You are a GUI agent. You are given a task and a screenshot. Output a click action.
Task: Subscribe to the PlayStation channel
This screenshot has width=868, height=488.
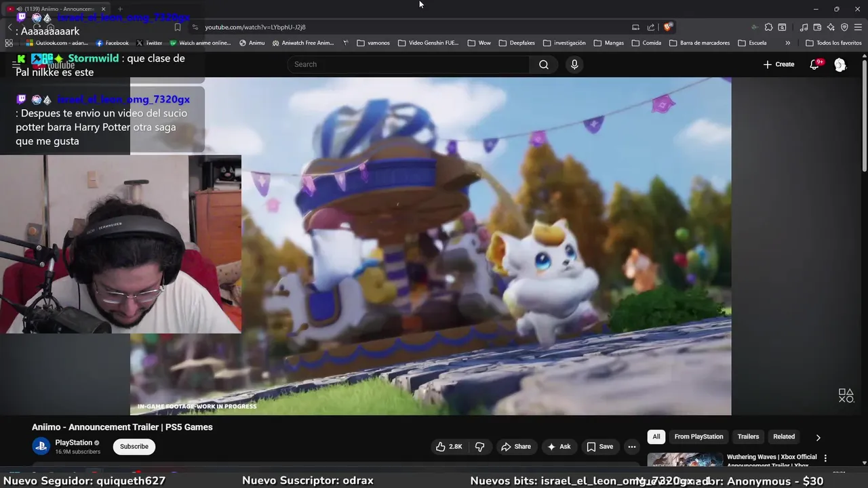pos(134,447)
